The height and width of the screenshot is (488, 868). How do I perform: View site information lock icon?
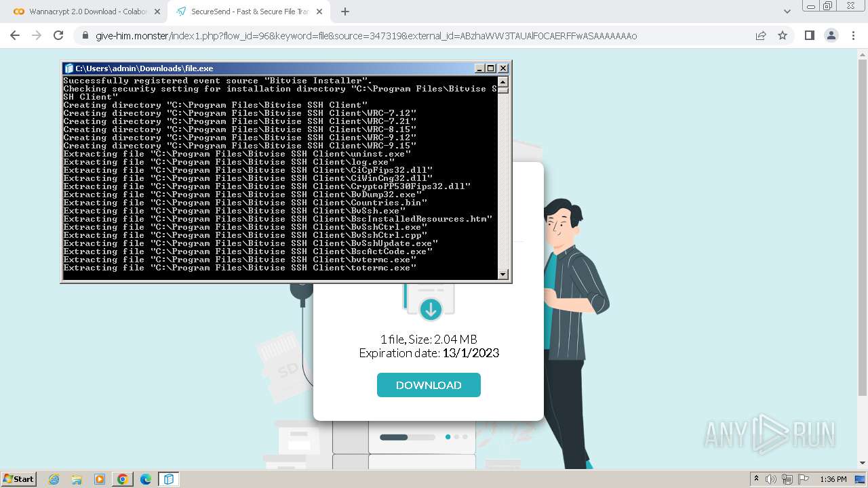coord(85,36)
